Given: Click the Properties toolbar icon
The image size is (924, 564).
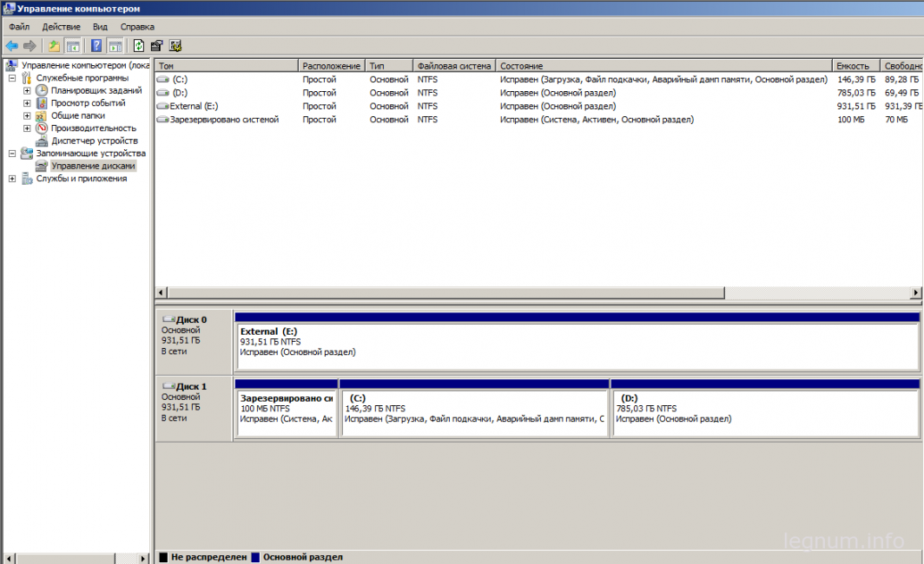Looking at the screenshot, I should (156, 46).
